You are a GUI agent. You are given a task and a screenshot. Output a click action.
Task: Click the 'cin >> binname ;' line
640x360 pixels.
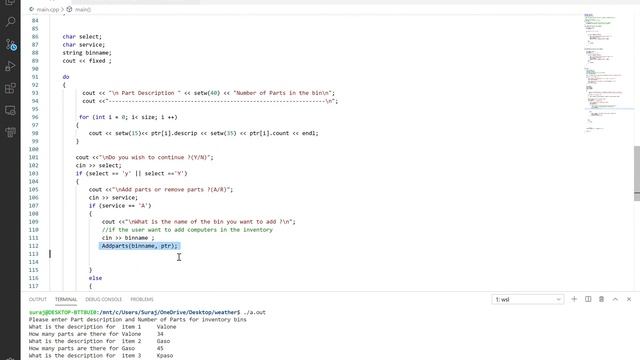coord(128,238)
